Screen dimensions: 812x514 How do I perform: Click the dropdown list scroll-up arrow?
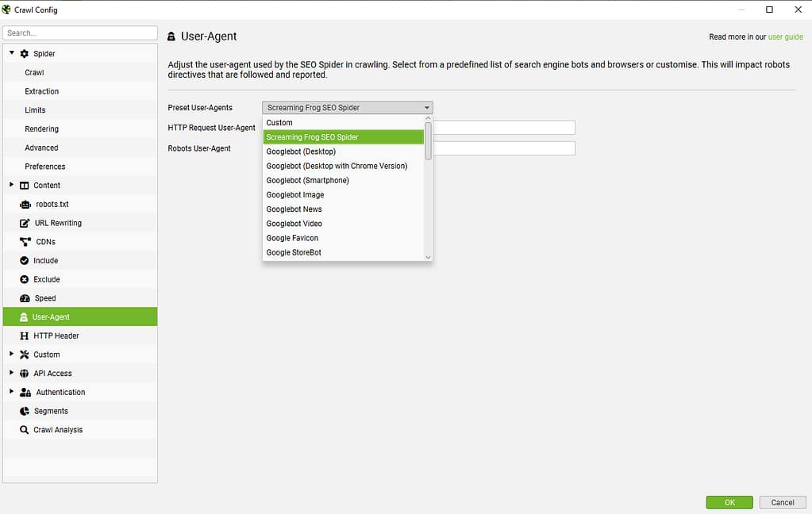pos(429,118)
